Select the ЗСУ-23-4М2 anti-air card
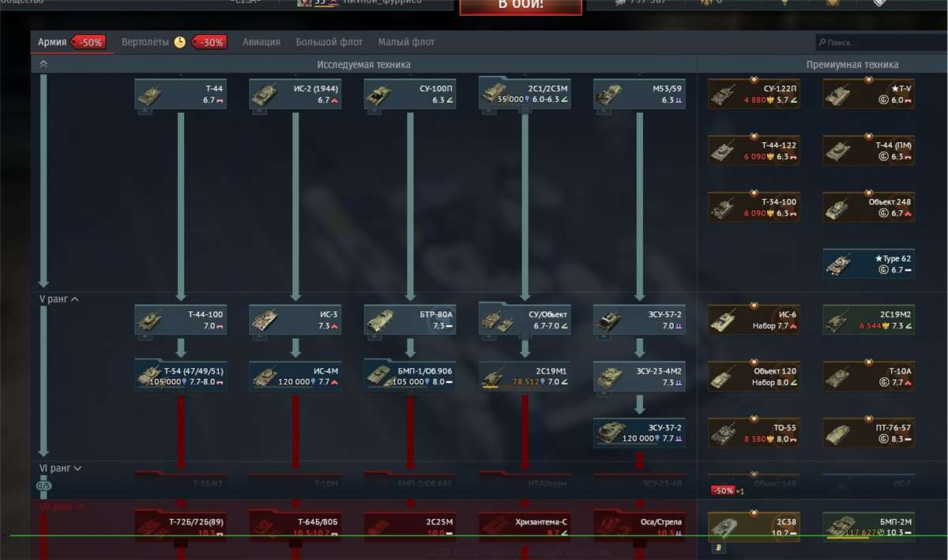This screenshot has width=948, height=560. [x=640, y=377]
